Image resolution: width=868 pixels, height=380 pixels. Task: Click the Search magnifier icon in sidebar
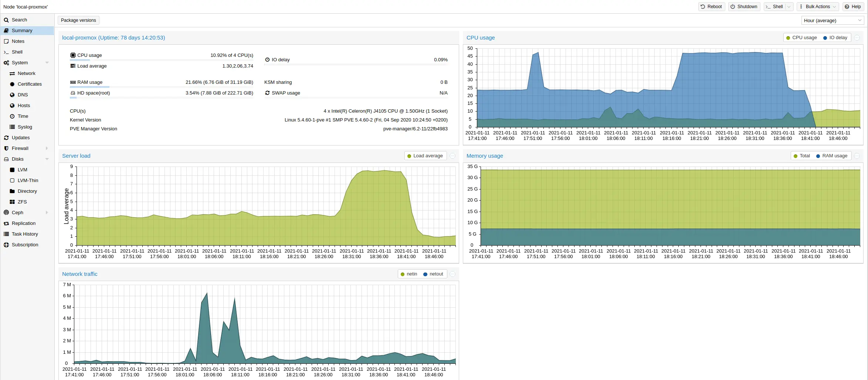(x=6, y=20)
